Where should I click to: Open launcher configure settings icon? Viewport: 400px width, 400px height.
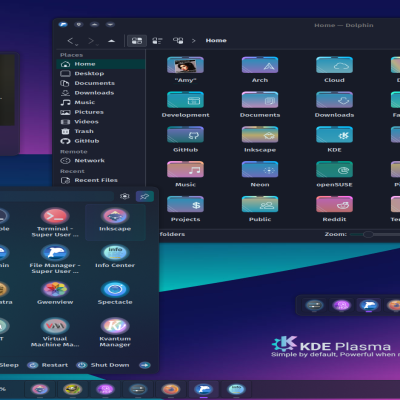tap(125, 196)
